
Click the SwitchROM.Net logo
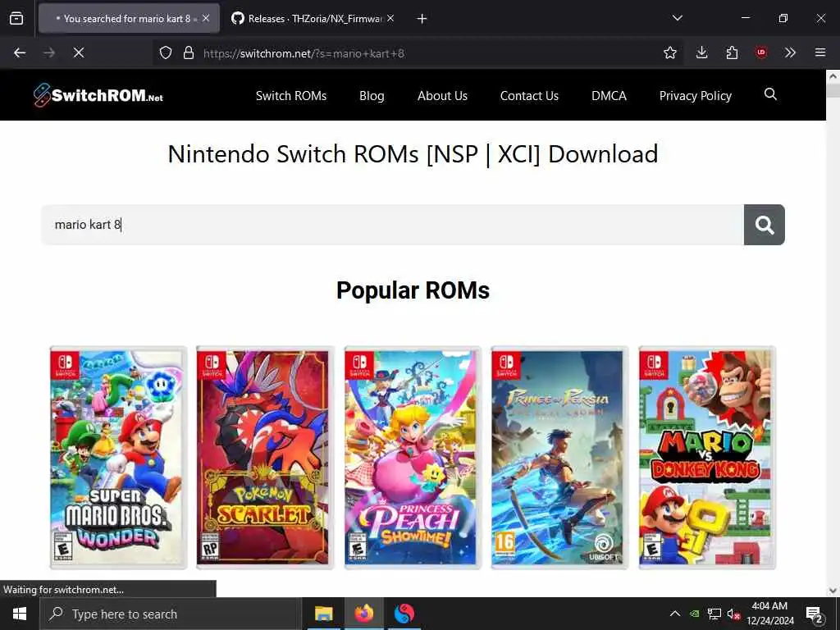(x=98, y=95)
